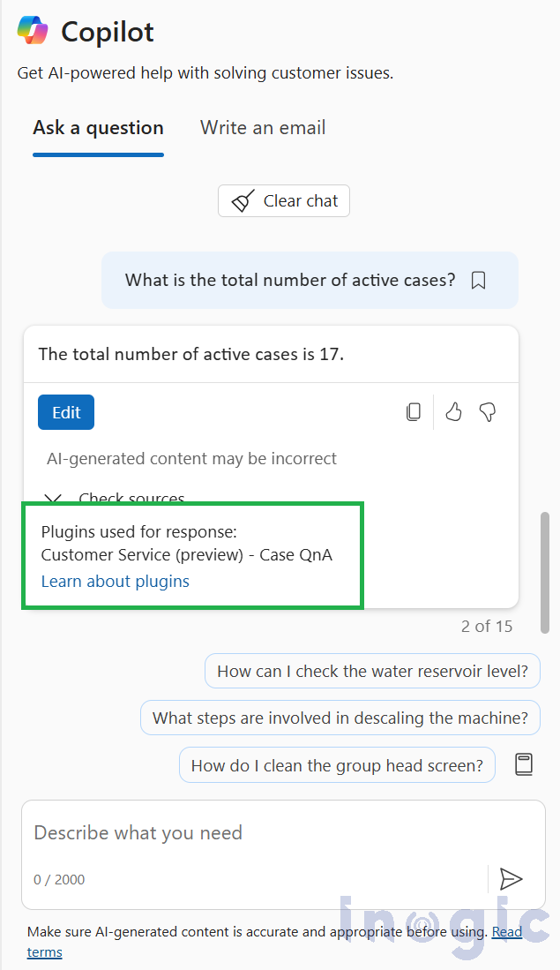The width and height of the screenshot is (560, 970).
Task: Open the Read terms link
Action: coord(274,942)
